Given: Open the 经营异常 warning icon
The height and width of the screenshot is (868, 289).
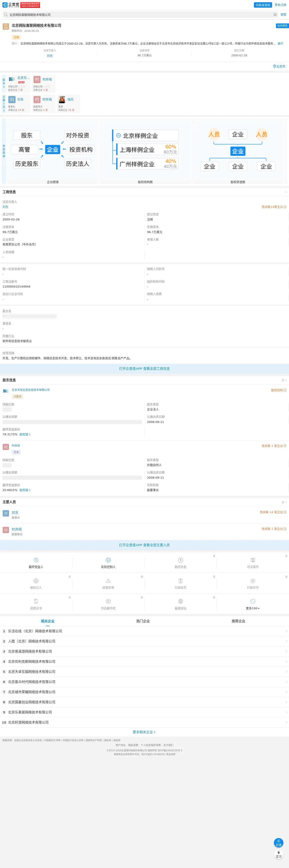Looking at the screenshot, I should click(108, 580).
